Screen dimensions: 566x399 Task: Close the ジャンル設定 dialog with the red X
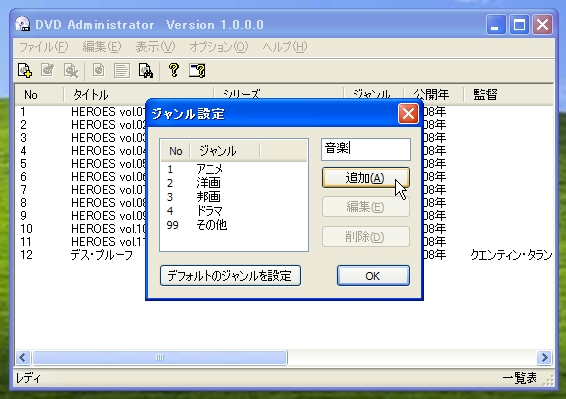click(408, 114)
